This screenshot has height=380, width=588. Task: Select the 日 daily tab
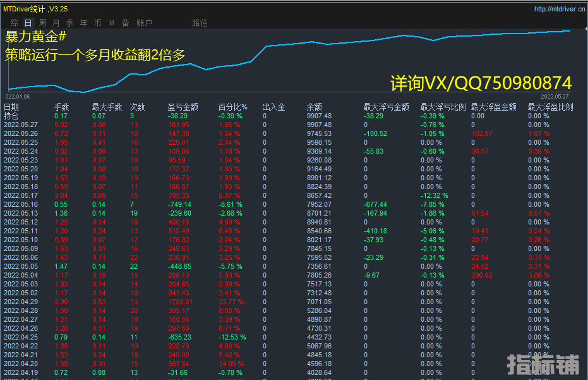tap(28, 23)
